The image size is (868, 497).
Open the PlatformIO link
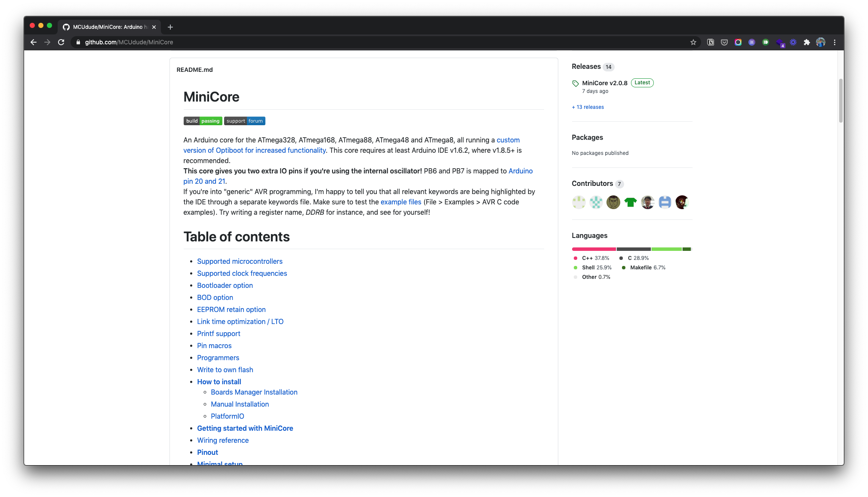point(228,416)
